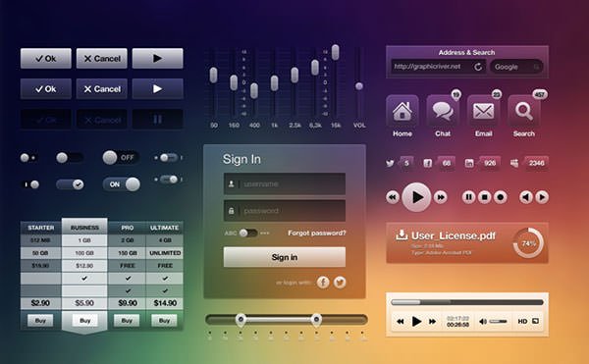Log in with Twitter round icon
The width and height of the screenshot is (589, 364).
pyautogui.click(x=340, y=283)
